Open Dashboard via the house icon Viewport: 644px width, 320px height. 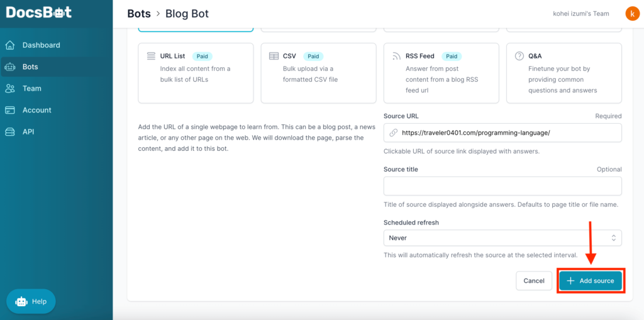10,45
